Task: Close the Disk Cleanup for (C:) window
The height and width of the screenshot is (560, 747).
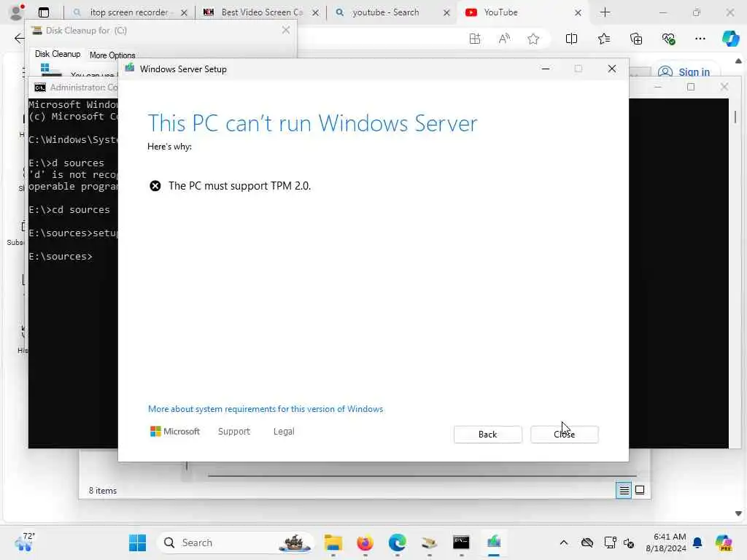Action: [x=286, y=30]
